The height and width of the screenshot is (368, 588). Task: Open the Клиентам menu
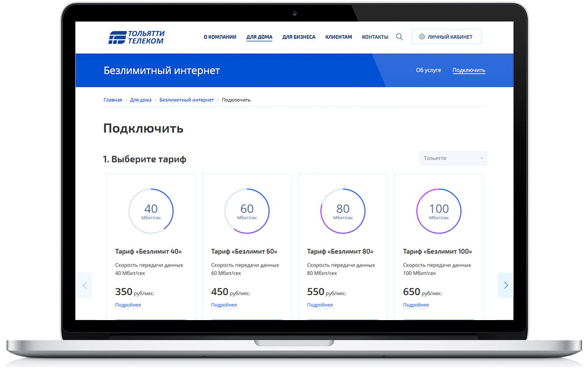339,37
